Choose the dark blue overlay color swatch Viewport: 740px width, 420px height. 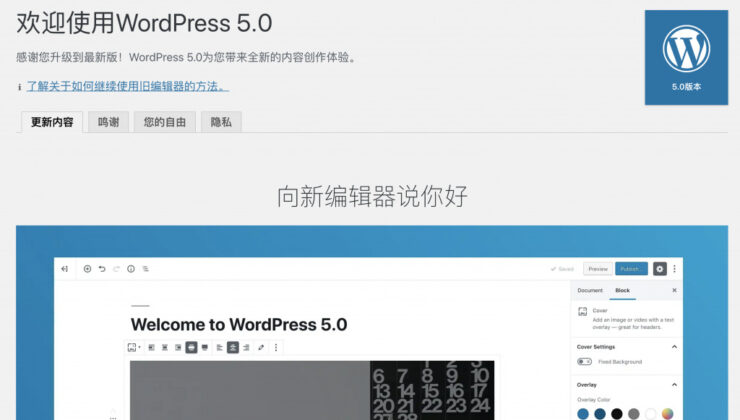[600, 414]
